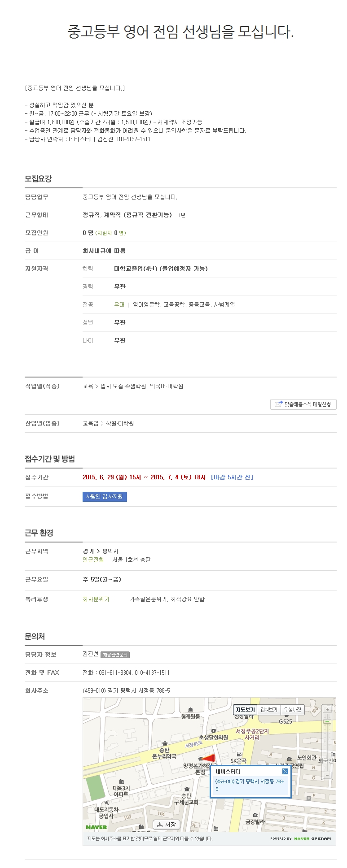Save the map with 저장 button
Screen dimensions: 347x868
pyautogui.click(x=167, y=824)
